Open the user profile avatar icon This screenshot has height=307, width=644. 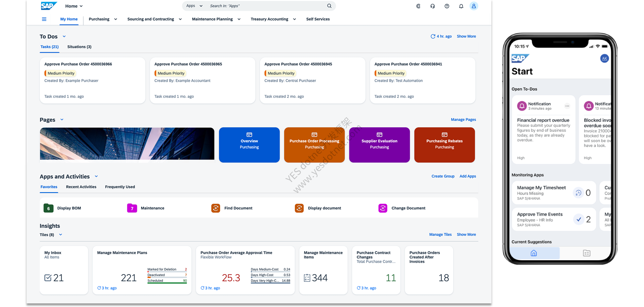pyautogui.click(x=474, y=6)
